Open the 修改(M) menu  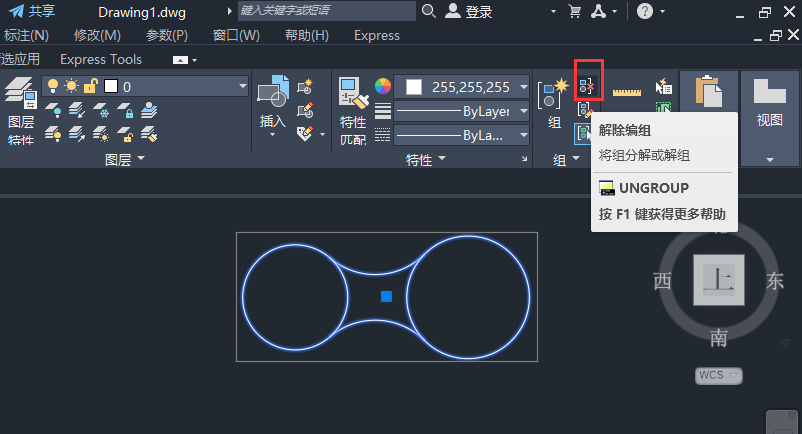(95, 35)
